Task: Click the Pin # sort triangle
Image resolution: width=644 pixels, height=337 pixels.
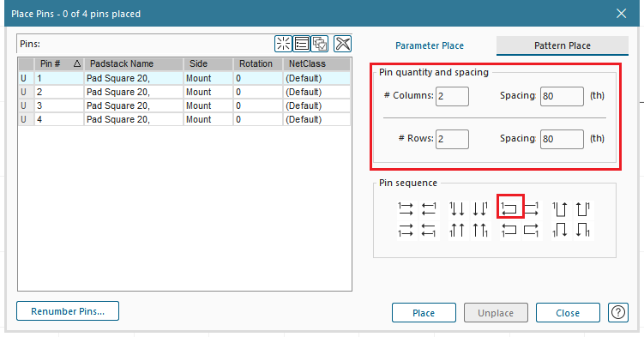Action: pyautogui.click(x=77, y=63)
